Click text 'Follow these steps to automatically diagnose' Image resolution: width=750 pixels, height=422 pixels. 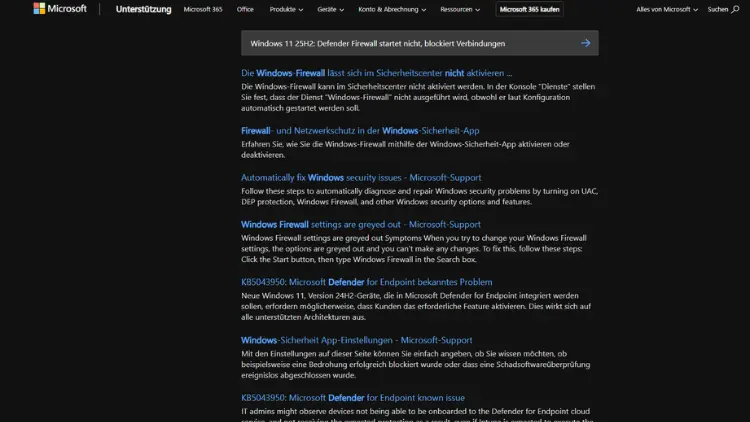[x=419, y=196]
